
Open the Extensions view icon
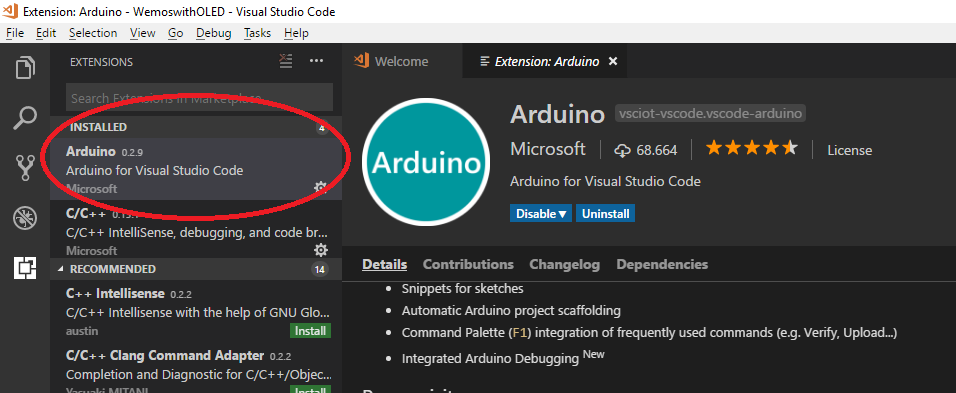click(x=25, y=268)
